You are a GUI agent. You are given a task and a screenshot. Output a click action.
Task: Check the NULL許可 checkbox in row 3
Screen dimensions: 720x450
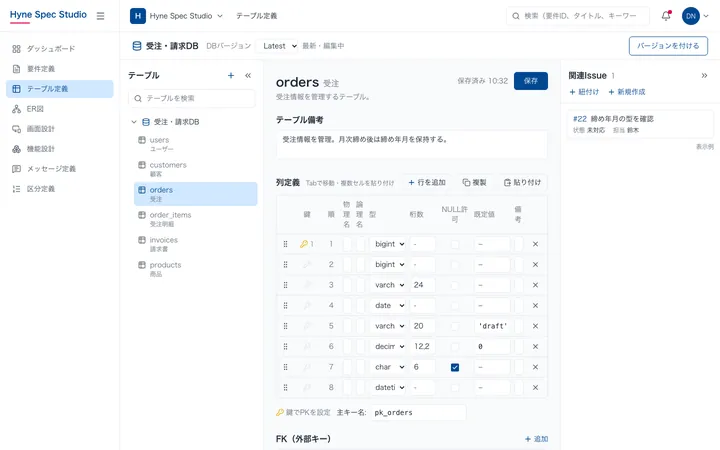coord(455,285)
